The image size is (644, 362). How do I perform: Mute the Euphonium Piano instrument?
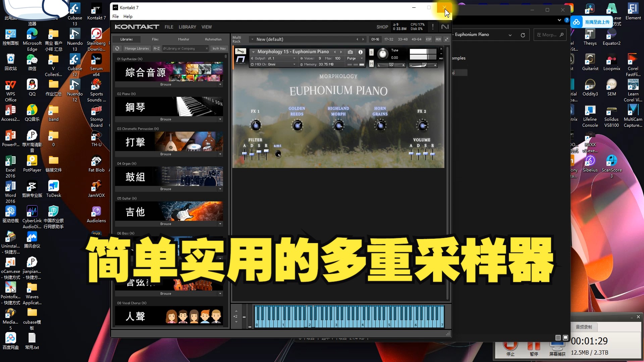[x=371, y=64]
